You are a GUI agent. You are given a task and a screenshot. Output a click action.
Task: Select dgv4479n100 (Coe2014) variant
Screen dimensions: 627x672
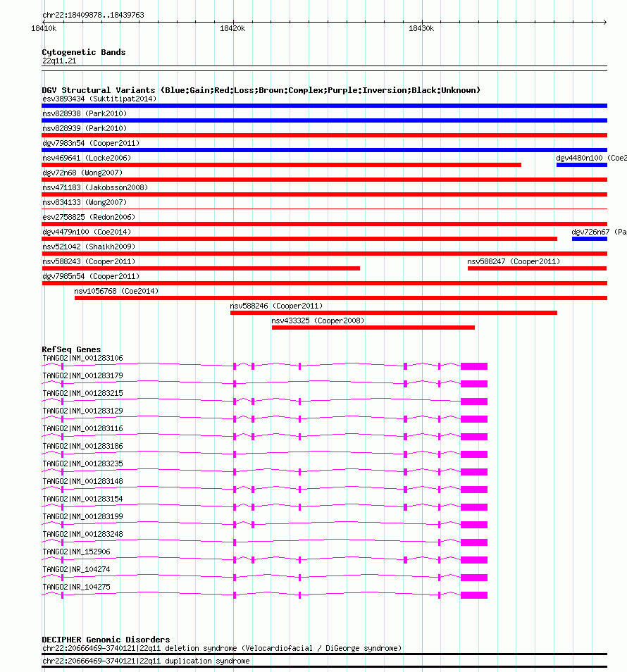pyautogui.click(x=87, y=232)
